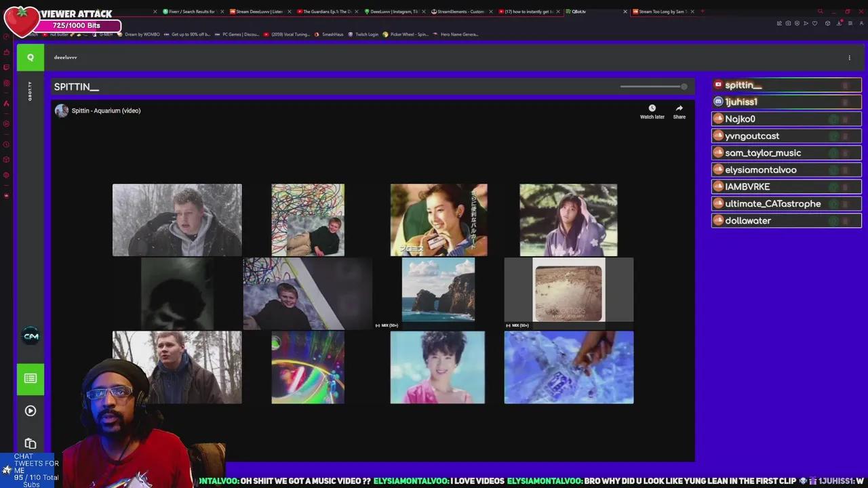Open the CM avatar icon in sidebar
Viewport: 868px width, 488px height.
(31, 336)
